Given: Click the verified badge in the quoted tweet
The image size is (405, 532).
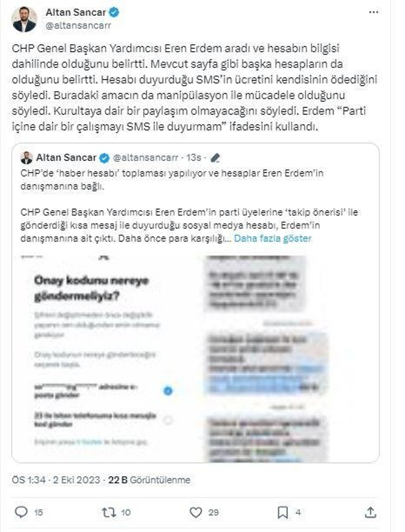Looking at the screenshot, I should pos(104,158).
